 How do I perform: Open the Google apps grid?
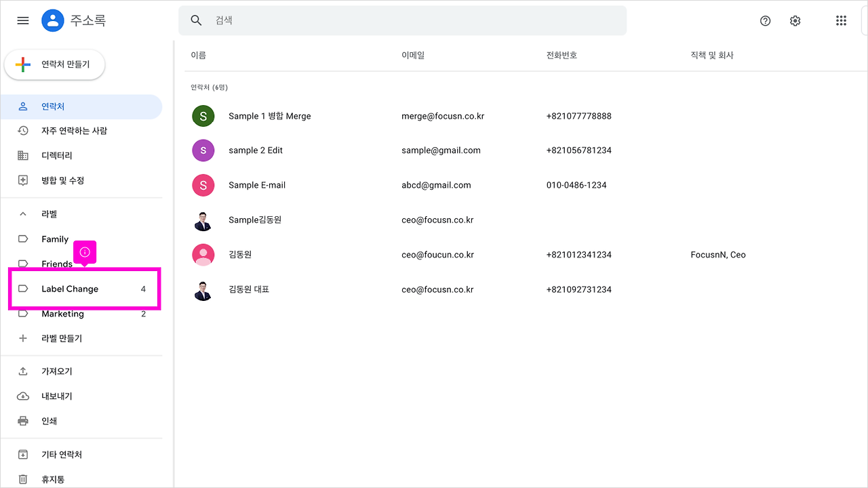(x=841, y=20)
